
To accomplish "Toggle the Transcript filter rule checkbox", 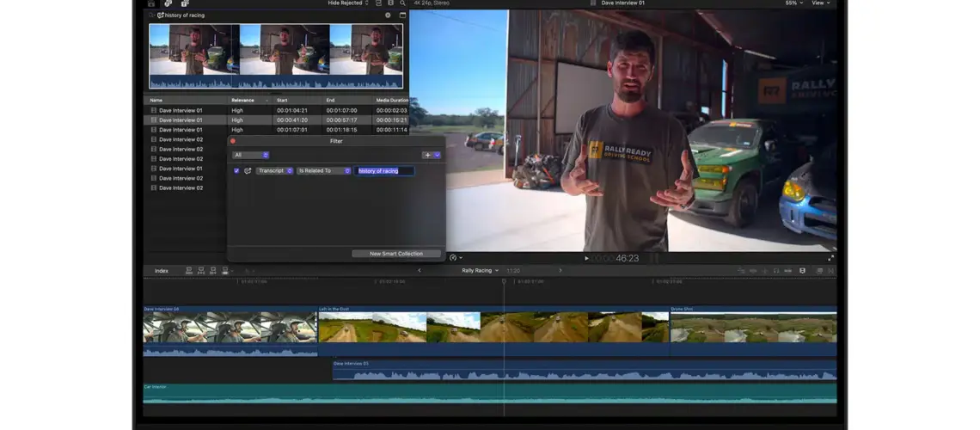I will (x=236, y=171).
